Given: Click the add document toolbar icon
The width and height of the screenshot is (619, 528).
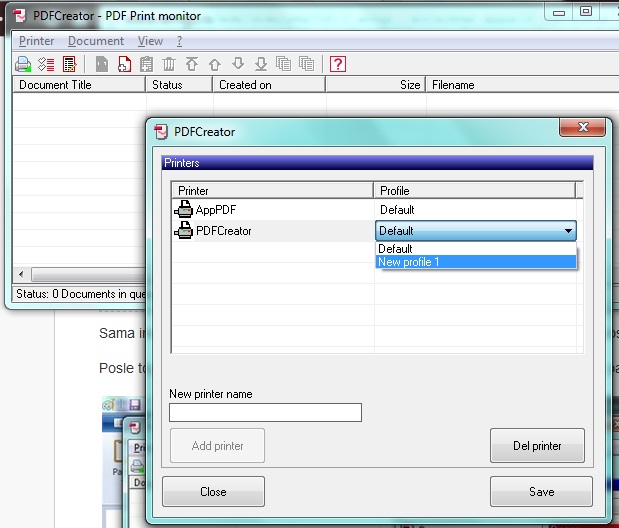Looking at the screenshot, I should point(124,64).
